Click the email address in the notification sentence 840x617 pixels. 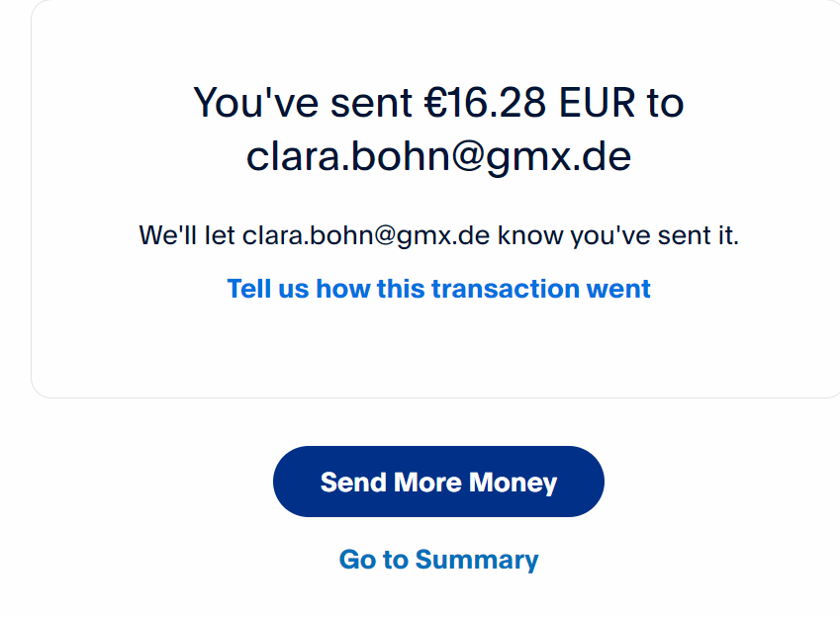[x=366, y=236]
